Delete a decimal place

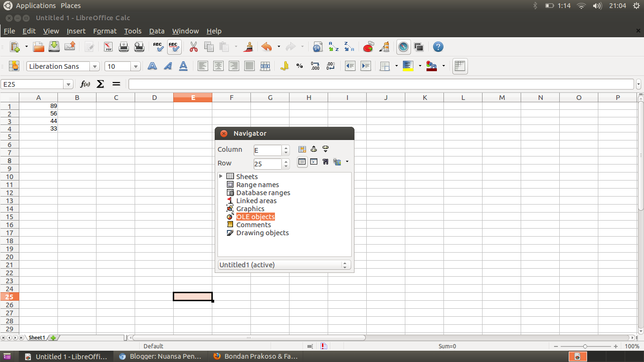click(330, 66)
